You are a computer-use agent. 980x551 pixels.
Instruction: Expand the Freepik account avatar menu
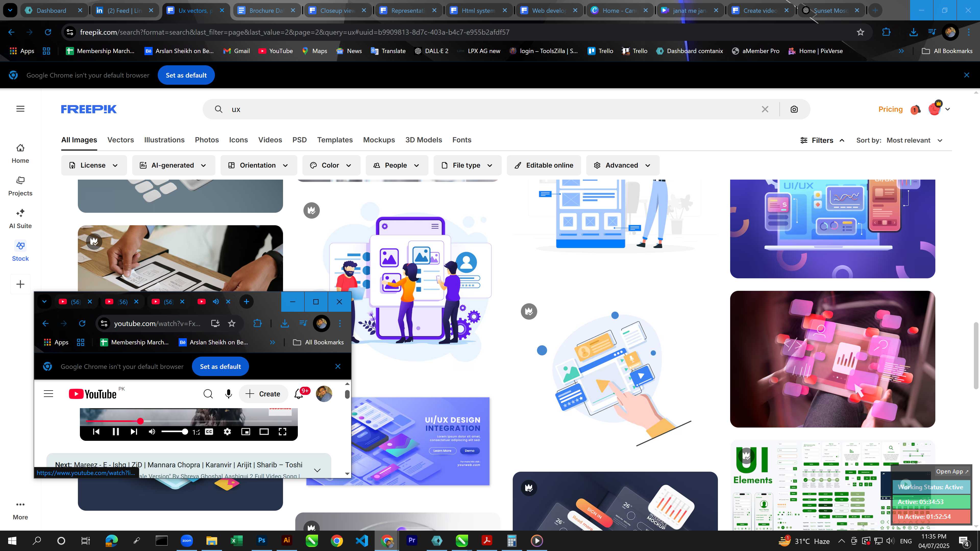click(x=939, y=109)
